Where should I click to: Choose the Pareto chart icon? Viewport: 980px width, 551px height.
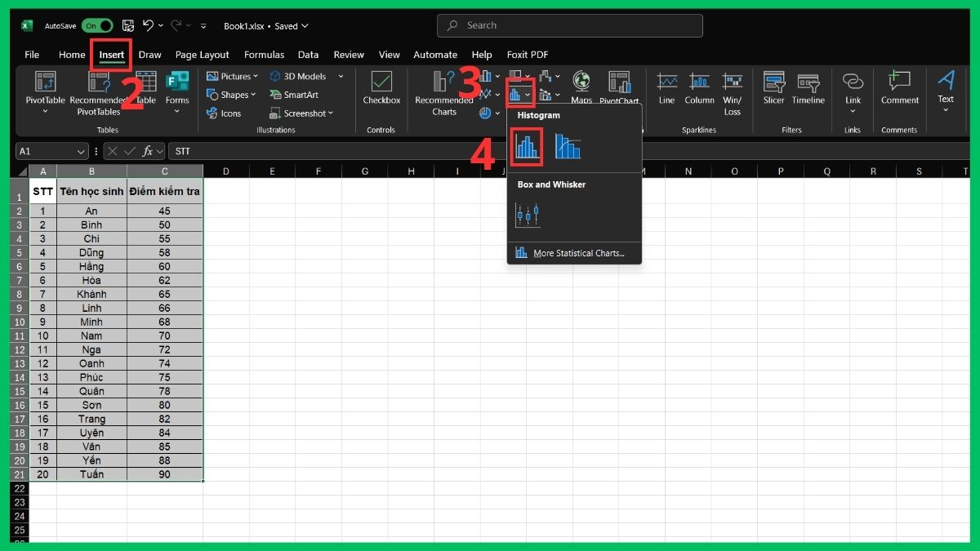[568, 147]
